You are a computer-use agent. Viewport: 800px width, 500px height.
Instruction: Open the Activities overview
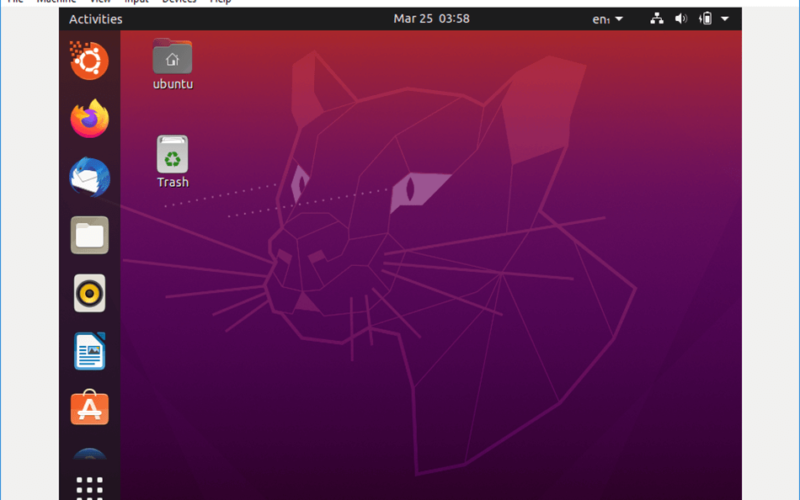(x=95, y=19)
